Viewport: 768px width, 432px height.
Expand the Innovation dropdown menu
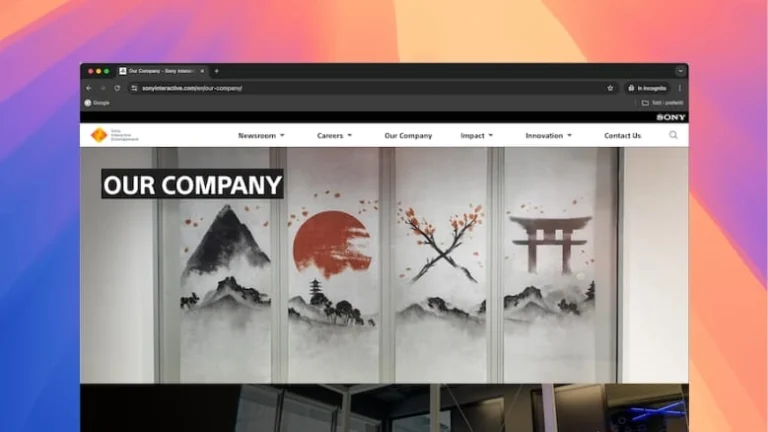(x=549, y=136)
